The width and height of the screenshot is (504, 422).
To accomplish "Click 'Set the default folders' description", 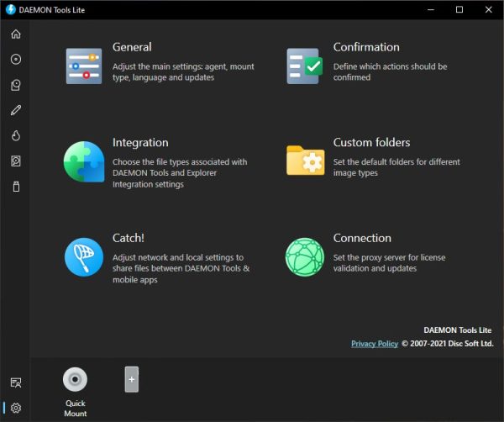I will click(396, 167).
